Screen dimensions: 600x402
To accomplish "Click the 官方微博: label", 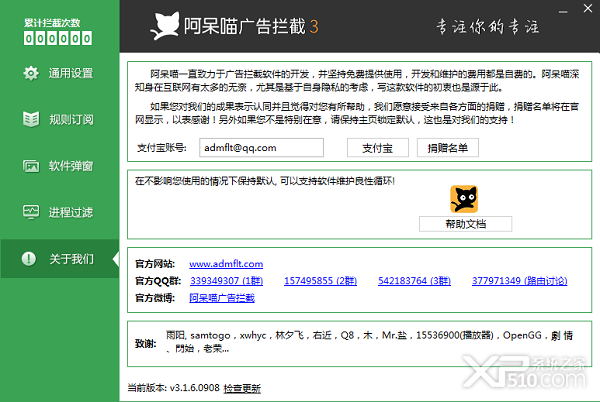I will (155, 298).
